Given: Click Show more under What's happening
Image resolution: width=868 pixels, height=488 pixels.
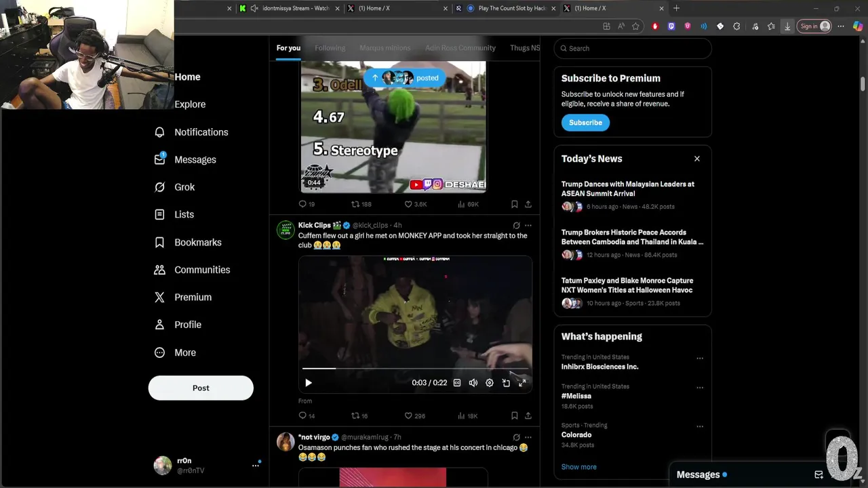Looking at the screenshot, I should click(x=579, y=467).
